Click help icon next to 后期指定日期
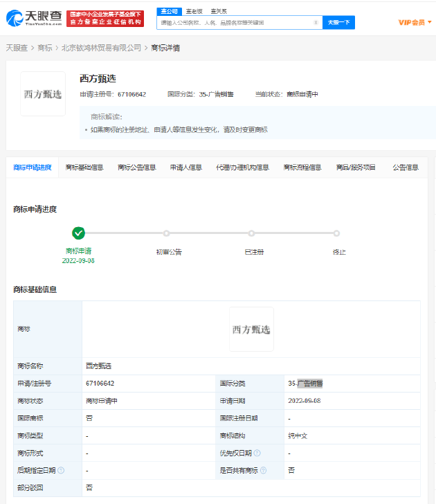 pyautogui.click(x=61, y=470)
